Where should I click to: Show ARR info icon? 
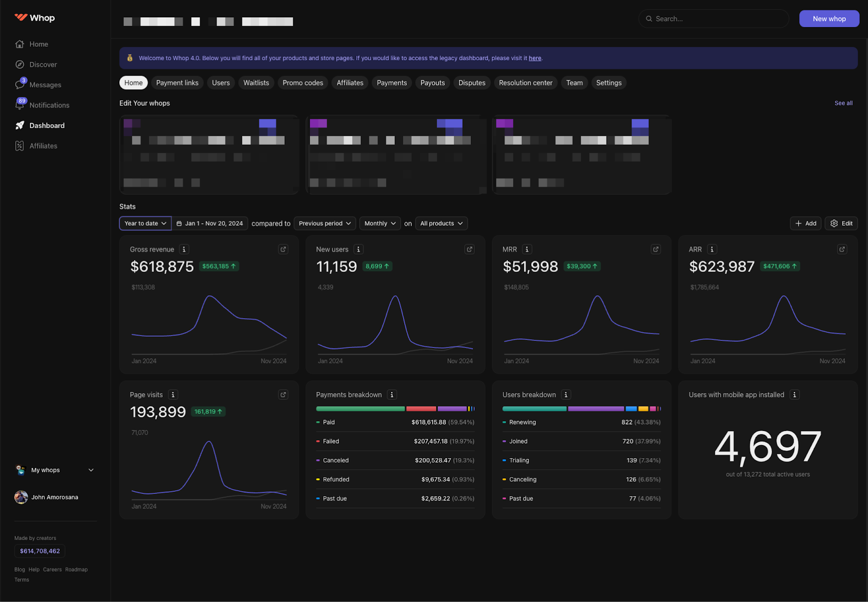click(x=712, y=249)
